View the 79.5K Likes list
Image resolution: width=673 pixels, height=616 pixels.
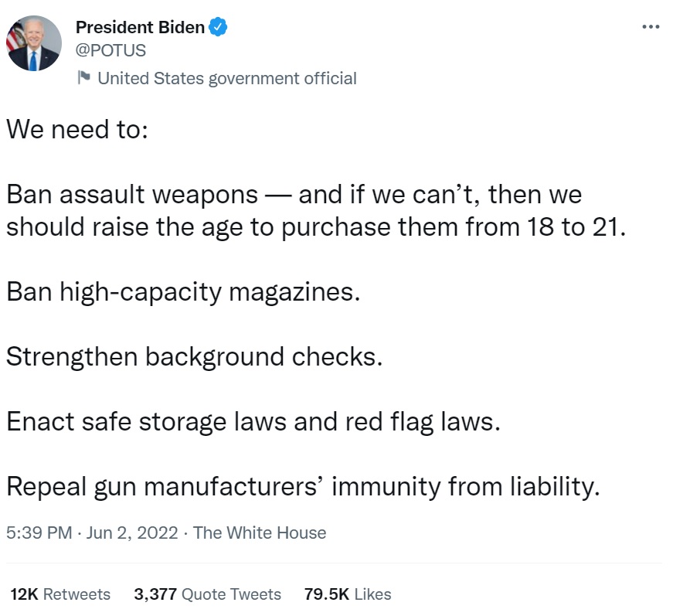[348, 594]
